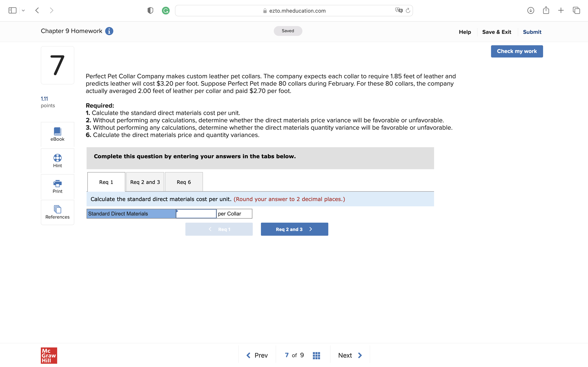
Task: Reload the page with refresh icon
Action: click(x=408, y=10)
